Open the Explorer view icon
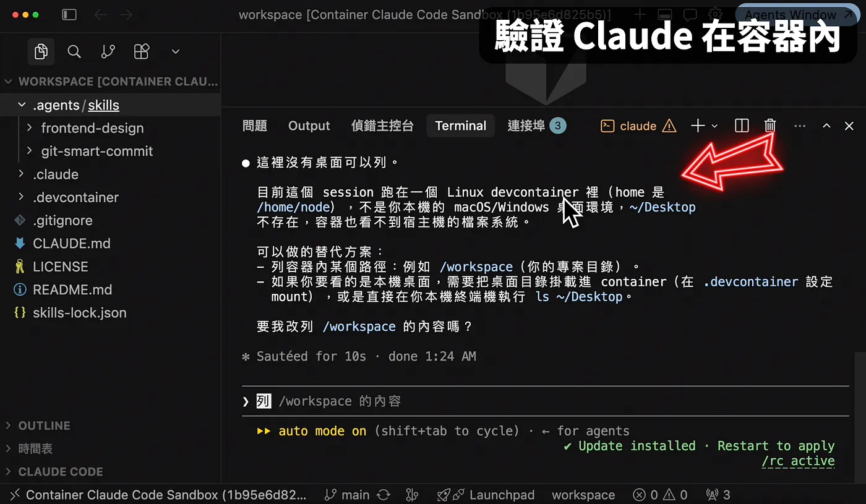Screen dimensions: 866x504 (41, 52)
